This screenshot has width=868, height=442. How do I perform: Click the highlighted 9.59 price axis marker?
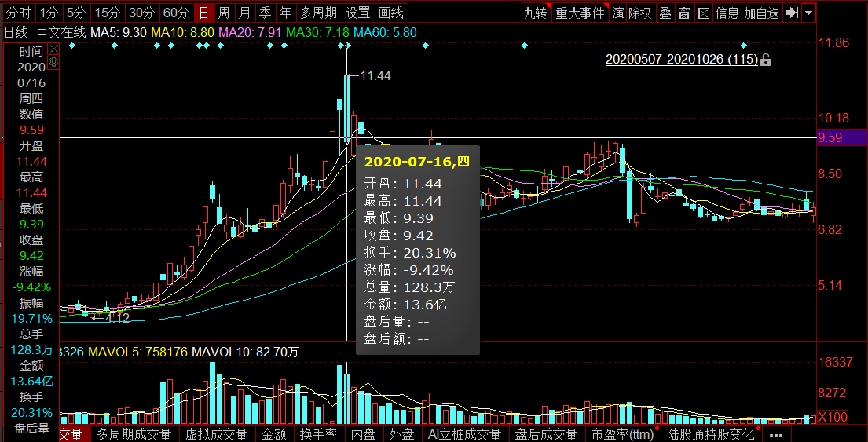tap(842, 137)
